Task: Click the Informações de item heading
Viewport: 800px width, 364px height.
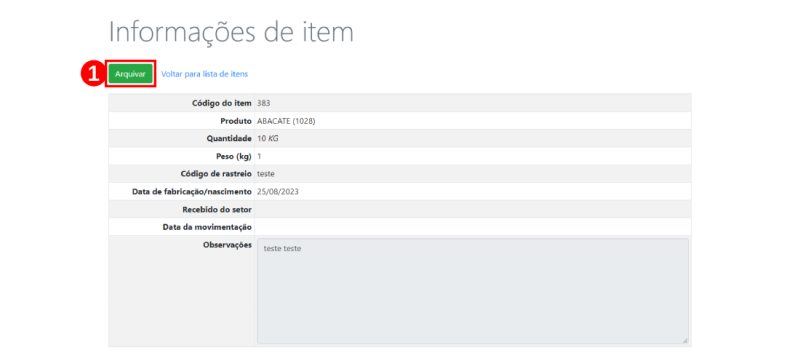Action: [231, 32]
